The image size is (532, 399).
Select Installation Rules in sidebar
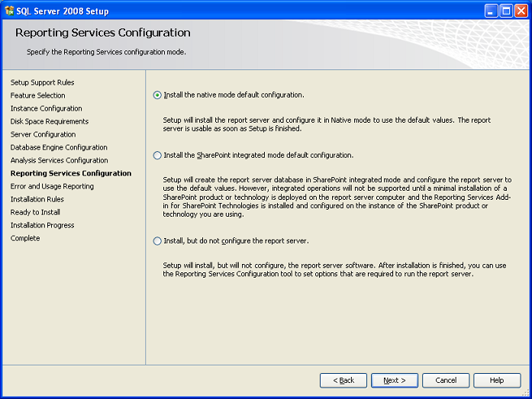(37, 199)
